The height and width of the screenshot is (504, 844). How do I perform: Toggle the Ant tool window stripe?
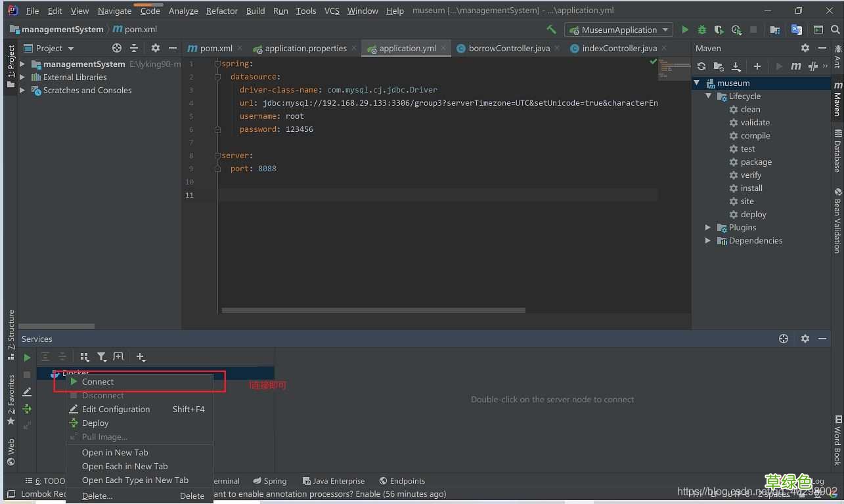coord(837,57)
